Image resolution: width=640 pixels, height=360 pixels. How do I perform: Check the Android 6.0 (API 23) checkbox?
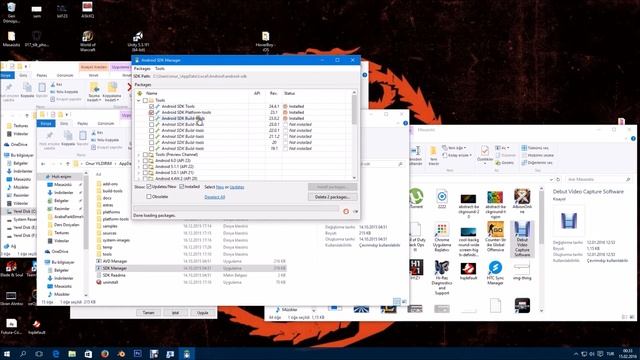pyautogui.click(x=145, y=161)
